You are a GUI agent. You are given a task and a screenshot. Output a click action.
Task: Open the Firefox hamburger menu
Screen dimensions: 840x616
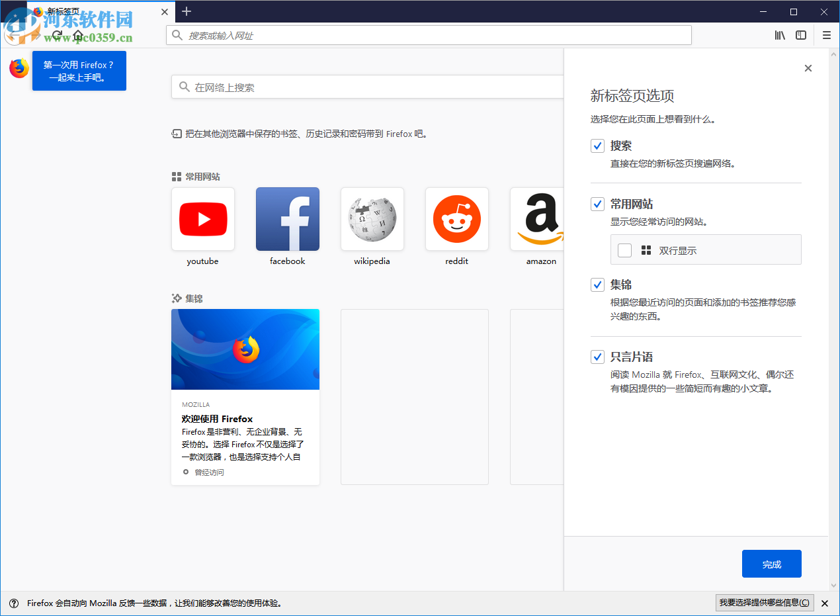click(x=826, y=35)
